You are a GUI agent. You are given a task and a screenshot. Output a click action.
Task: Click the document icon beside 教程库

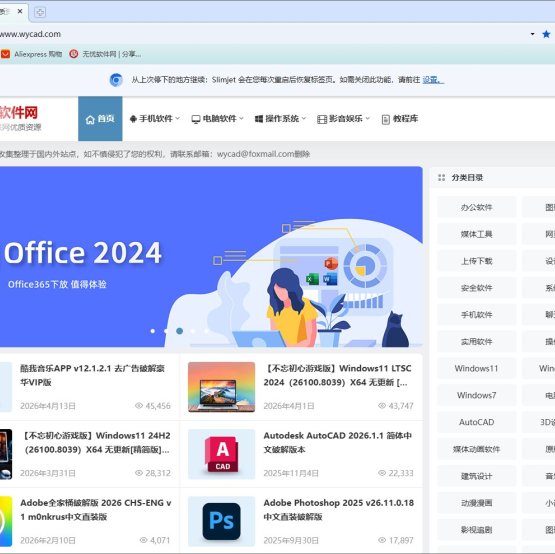[385, 119]
